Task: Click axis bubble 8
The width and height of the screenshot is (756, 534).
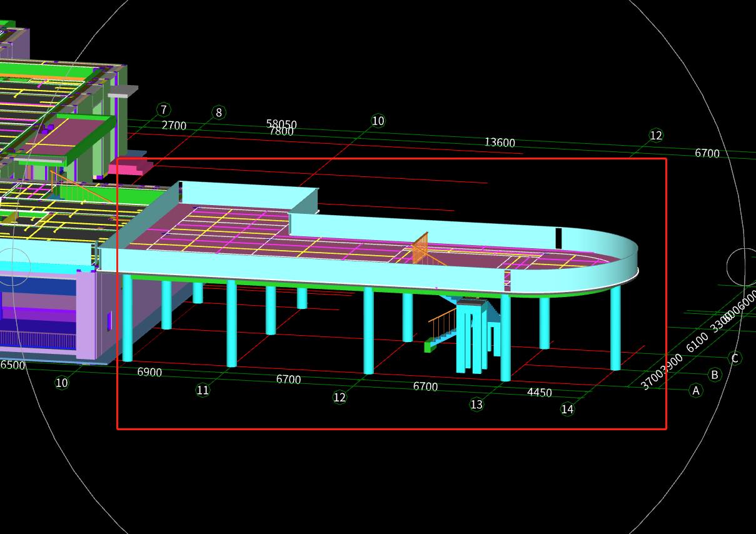Action: click(x=218, y=113)
